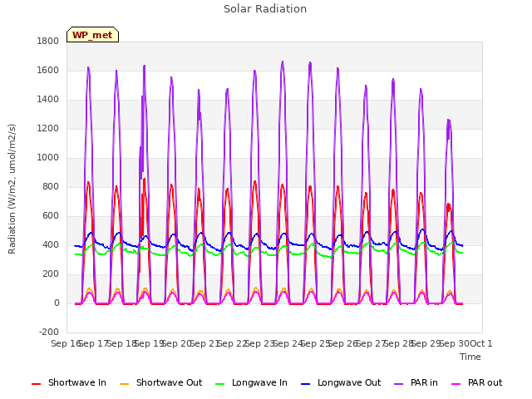The height and width of the screenshot is (399, 532).
Task: Click the Oct 1 x-axis tick label
Action: pos(481,343)
